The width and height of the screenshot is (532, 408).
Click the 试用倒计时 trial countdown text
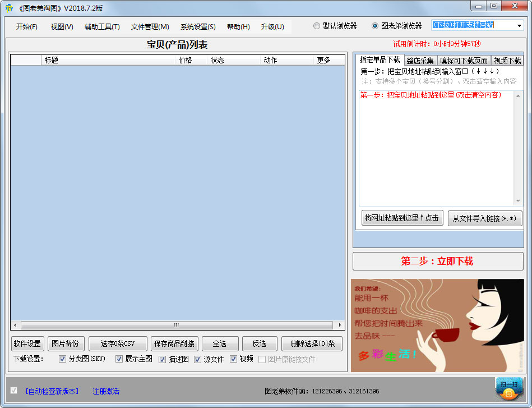(x=437, y=44)
